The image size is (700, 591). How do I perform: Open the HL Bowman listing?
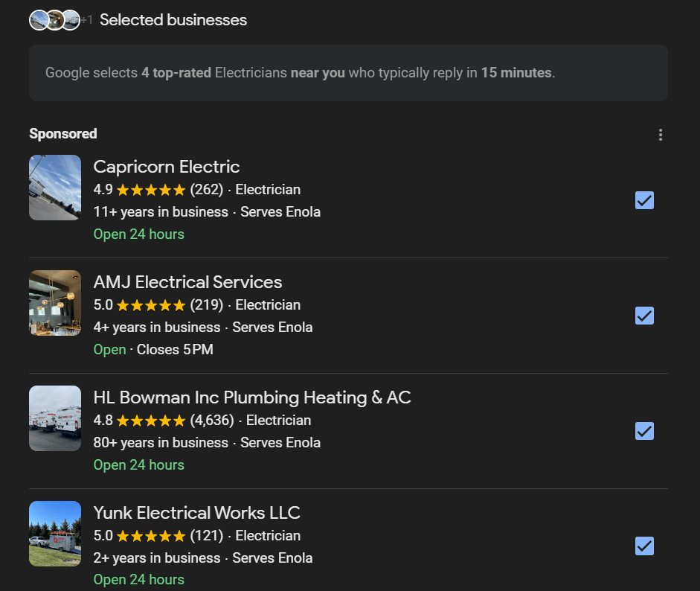point(252,397)
